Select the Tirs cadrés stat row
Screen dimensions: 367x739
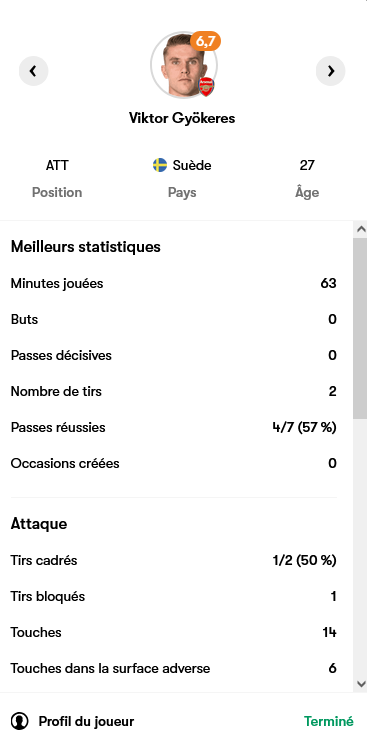pos(174,560)
